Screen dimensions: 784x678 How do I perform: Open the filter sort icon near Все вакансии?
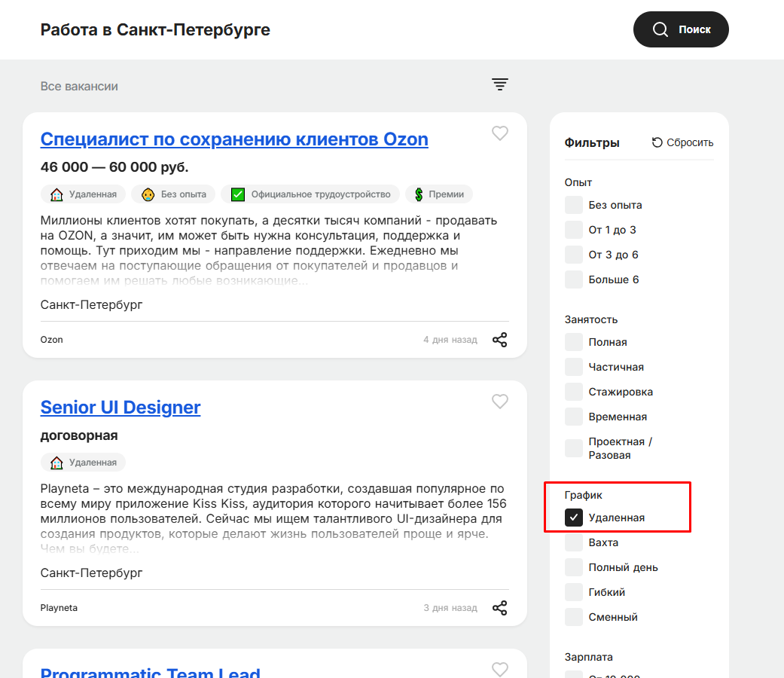coord(499,84)
